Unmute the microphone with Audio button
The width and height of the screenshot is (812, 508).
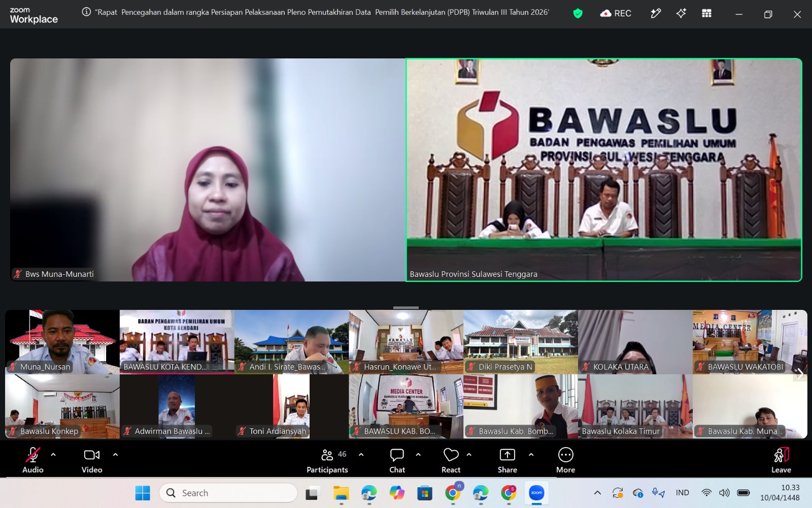point(33,461)
